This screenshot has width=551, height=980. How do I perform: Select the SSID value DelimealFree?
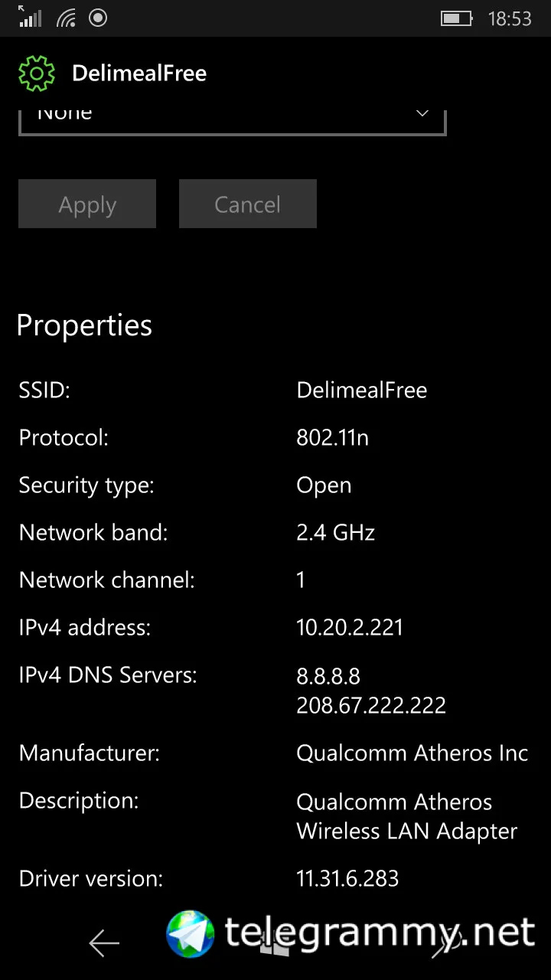click(362, 390)
